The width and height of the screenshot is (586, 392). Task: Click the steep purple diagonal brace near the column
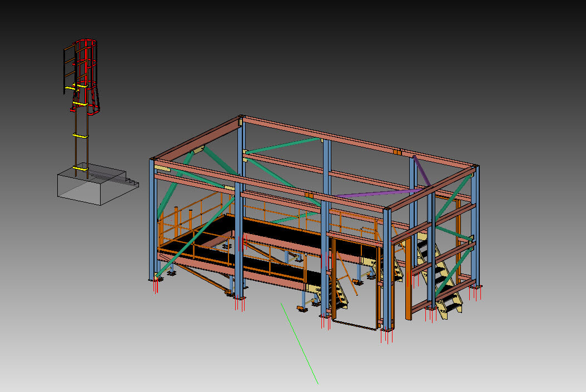tap(422, 172)
